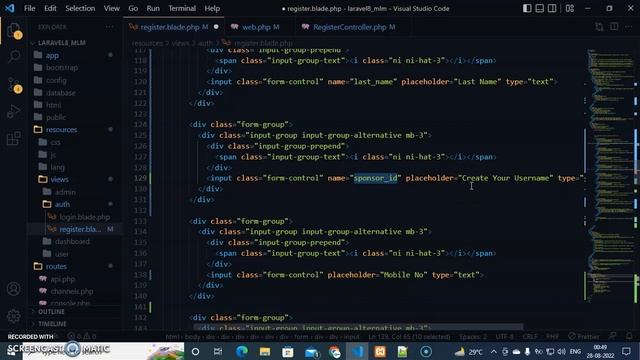The height and width of the screenshot is (360, 640).
Task: Open the status bar notifications bell
Action: [629, 336]
